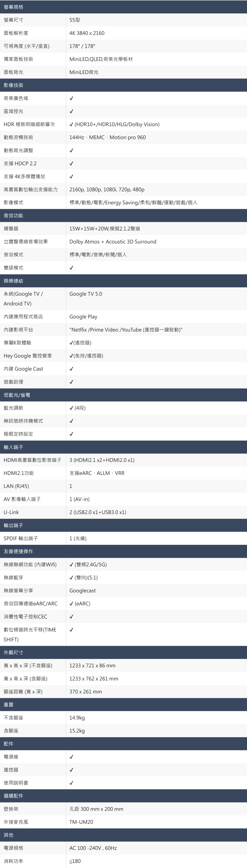247x868 pixels.
Task: Click the checkmark beside 遊戲助理
Action: click(x=71, y=382)
